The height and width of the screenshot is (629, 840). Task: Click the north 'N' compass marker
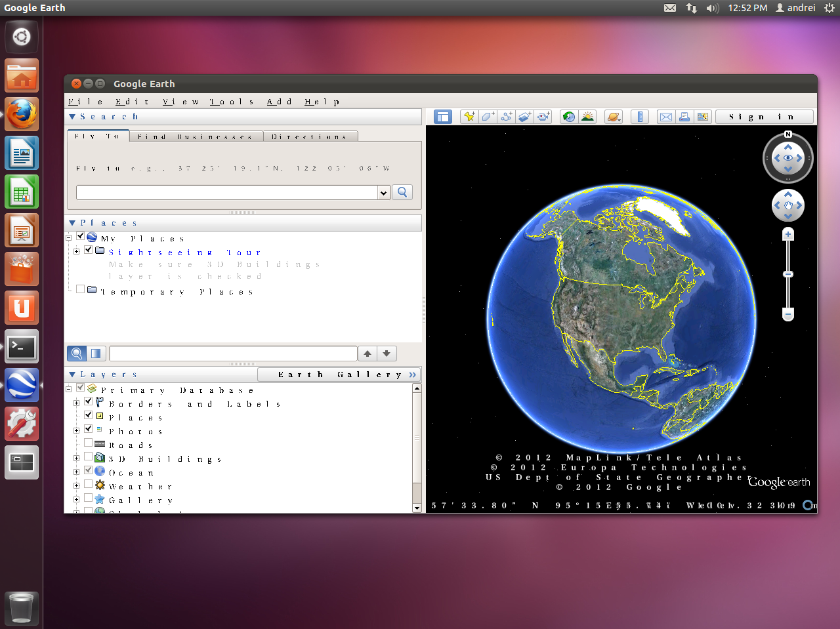point(788,134)
